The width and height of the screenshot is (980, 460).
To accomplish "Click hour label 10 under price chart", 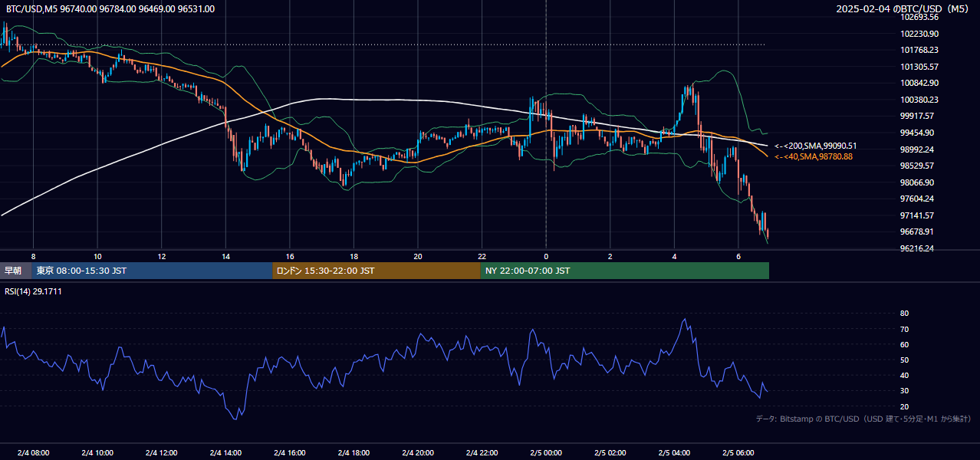I will click(97, 256).
